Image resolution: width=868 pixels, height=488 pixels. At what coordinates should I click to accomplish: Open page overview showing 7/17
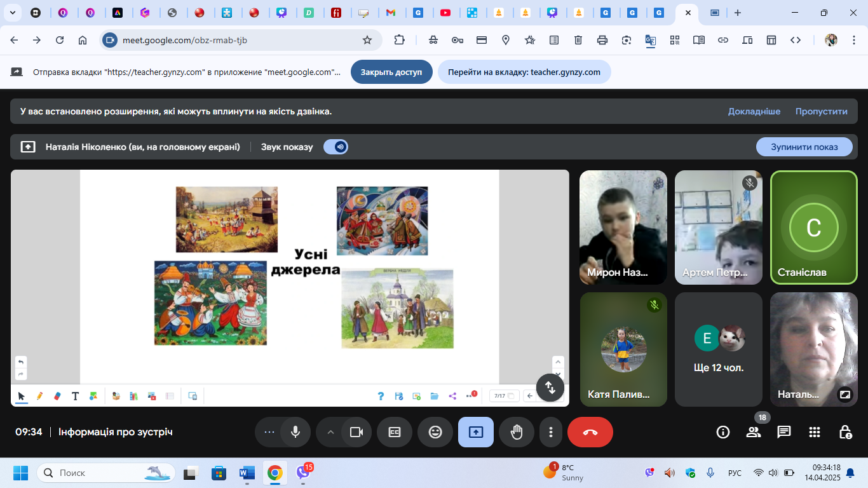(505, 396)
